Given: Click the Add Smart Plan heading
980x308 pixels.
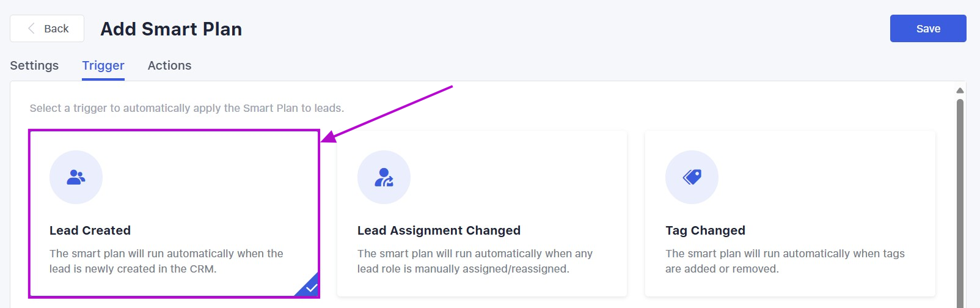Looking at the screenshot, I should tap(171, 29).
